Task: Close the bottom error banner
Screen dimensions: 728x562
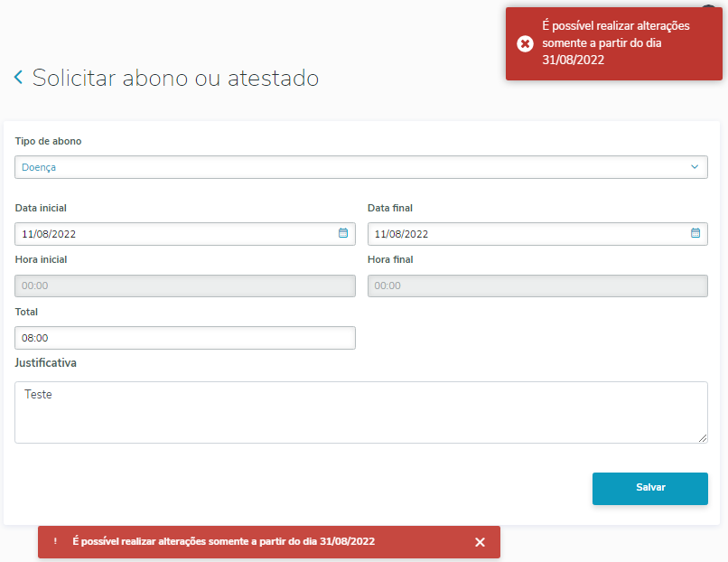Action: (481, 542)
